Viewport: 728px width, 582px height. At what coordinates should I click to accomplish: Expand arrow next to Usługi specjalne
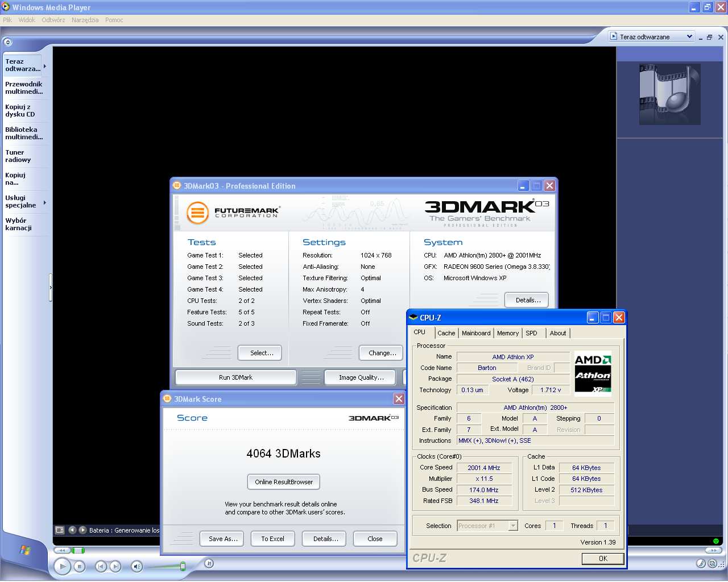pos(45,202)
